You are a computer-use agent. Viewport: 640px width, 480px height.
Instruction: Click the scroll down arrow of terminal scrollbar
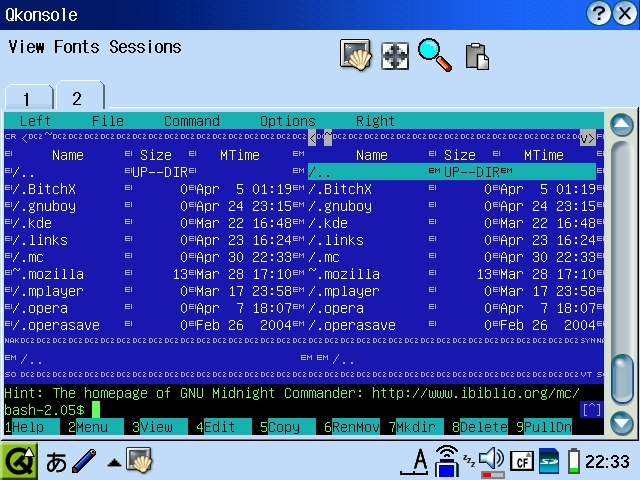(622, 422)
